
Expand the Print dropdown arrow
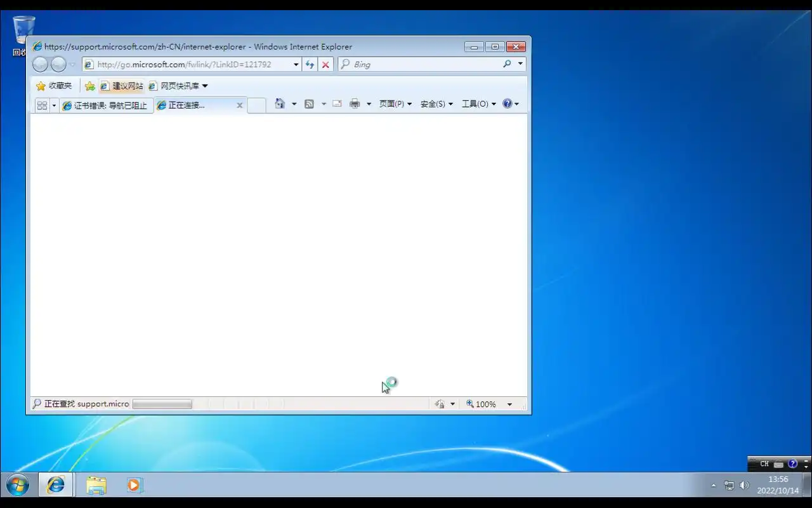[369, 104]
